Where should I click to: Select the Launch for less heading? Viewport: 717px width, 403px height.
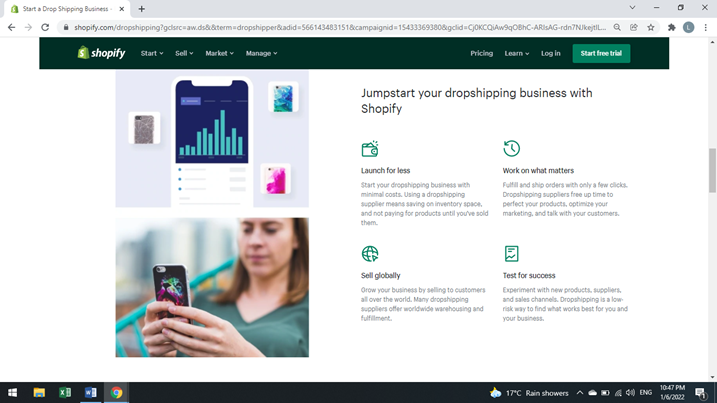(385, 171)
